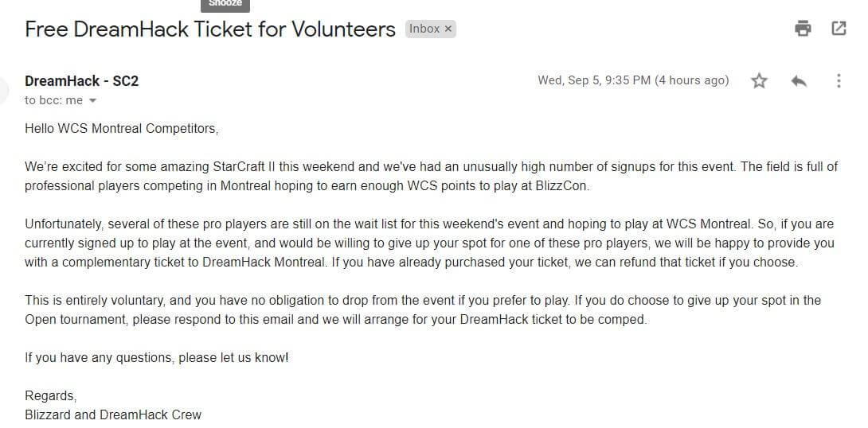868x428 pixels.
Task: Click the email subject heading
Action: click(210, 29)
